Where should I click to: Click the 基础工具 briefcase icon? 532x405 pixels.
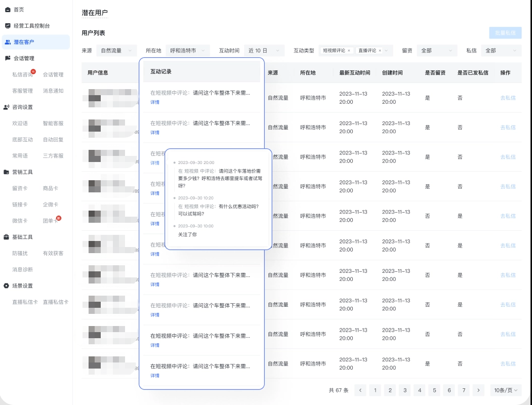(x=7, y=237)
